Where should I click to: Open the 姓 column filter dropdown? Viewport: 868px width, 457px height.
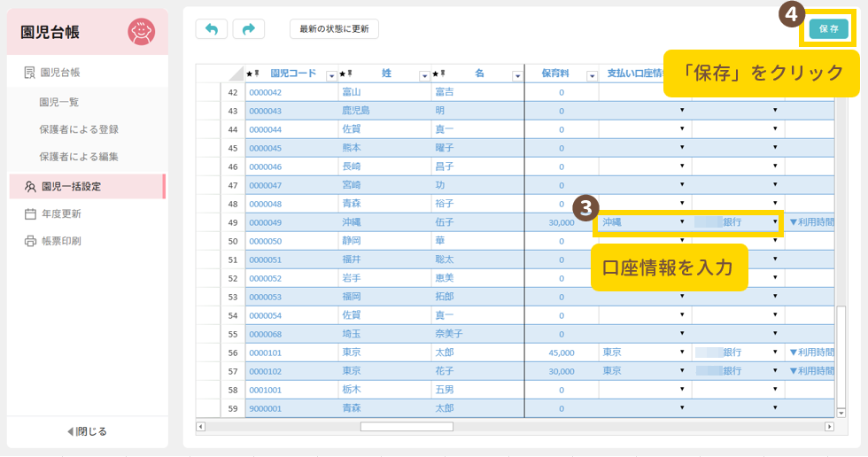(x=424, y=75)
